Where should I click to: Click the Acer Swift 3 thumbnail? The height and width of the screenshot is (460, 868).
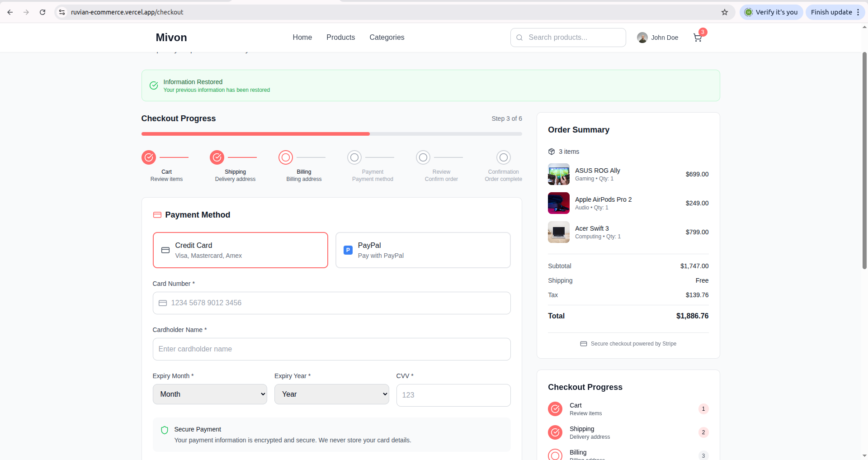pyautogui.click(x=559, y=232)
